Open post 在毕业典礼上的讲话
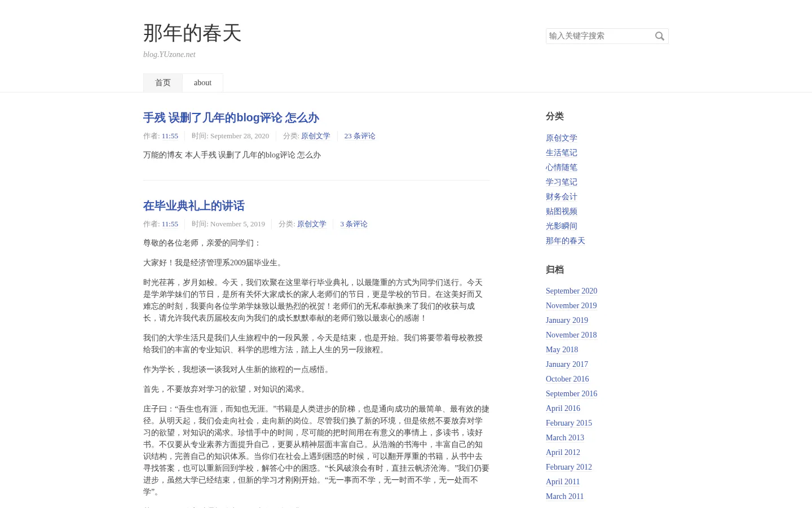This screenshot has width=812, height=508. tap(194, 206)
